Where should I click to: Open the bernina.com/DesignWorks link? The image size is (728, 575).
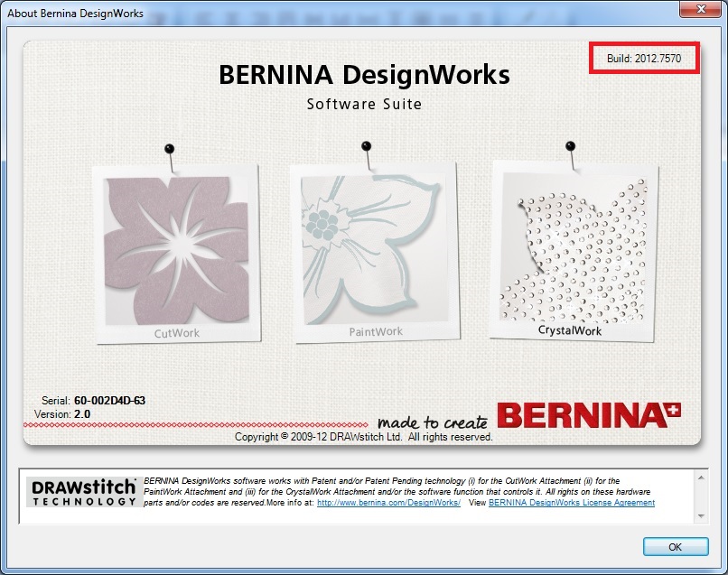coord(388,503)
